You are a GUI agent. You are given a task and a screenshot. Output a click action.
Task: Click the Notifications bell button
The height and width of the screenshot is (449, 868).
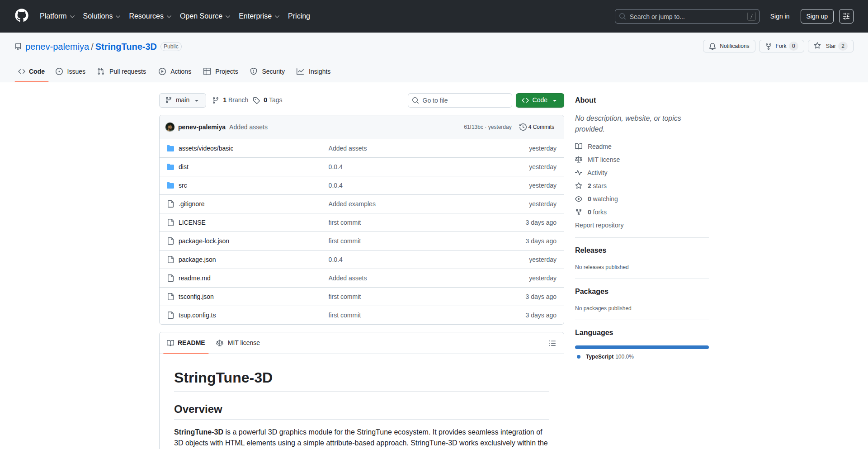729,46
